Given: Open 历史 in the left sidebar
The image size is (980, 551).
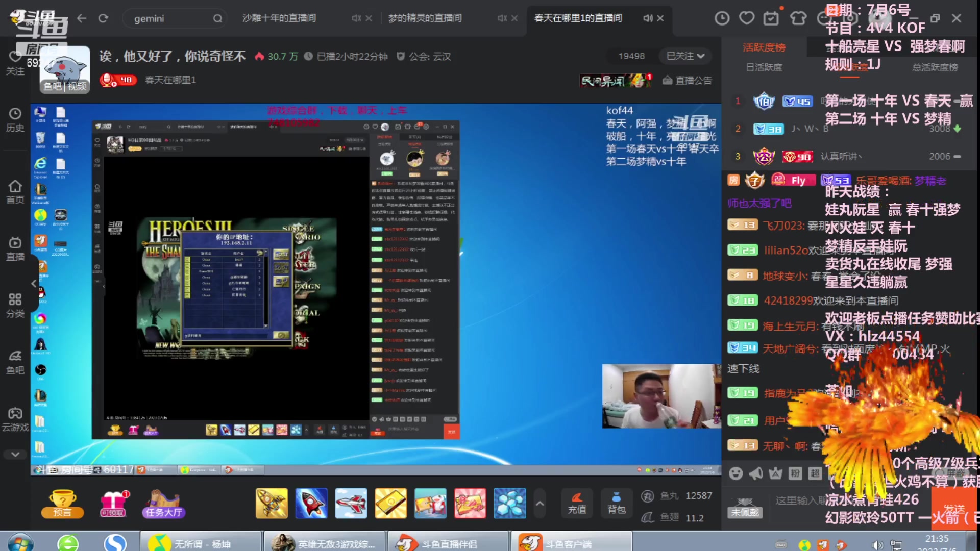Looking at the screenshot, I should [15, 120].
